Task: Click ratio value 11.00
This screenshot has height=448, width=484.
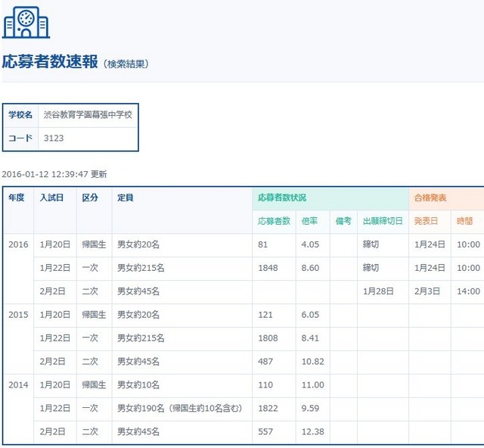Action: (312, 385)
